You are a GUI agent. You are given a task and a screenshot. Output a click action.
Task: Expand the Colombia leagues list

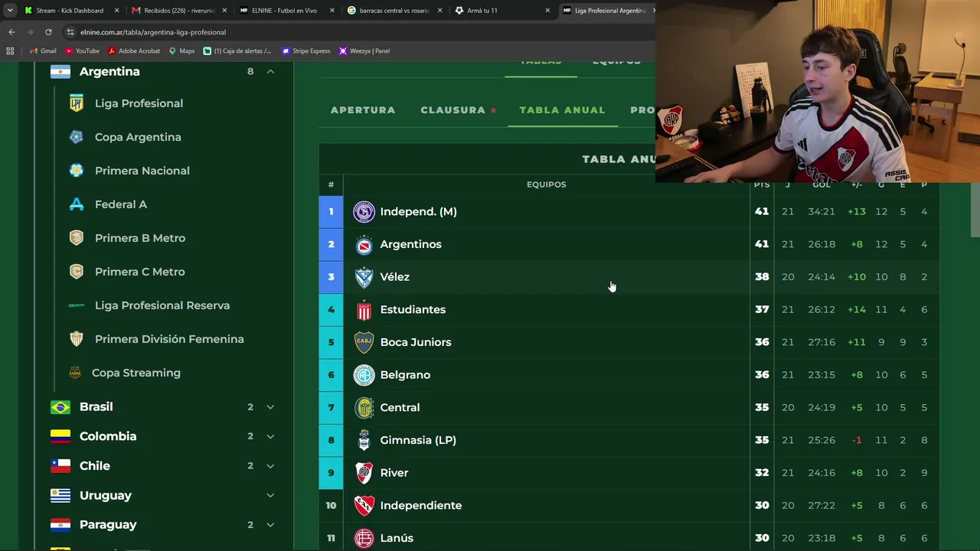click(x=270, y=436)
